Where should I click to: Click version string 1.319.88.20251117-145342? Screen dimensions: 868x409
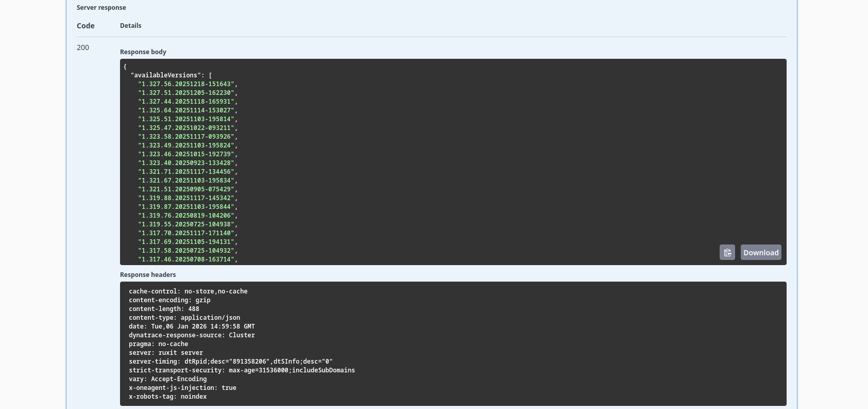pyautogui.click(x=186, y=198)
